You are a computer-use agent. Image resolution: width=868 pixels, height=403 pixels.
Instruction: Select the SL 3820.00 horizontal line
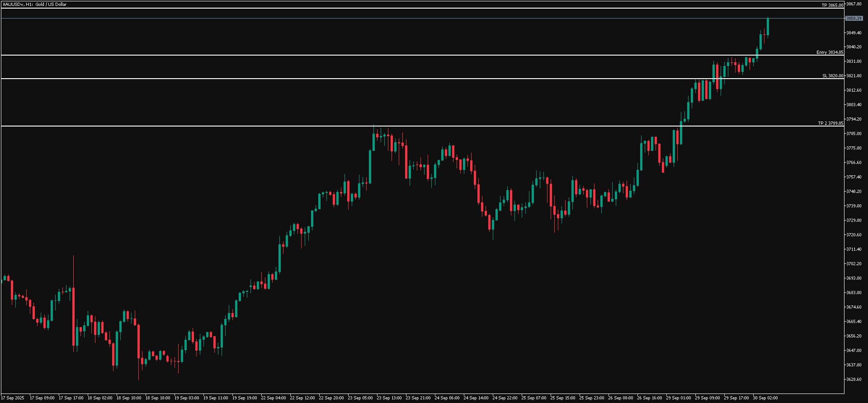407,79
